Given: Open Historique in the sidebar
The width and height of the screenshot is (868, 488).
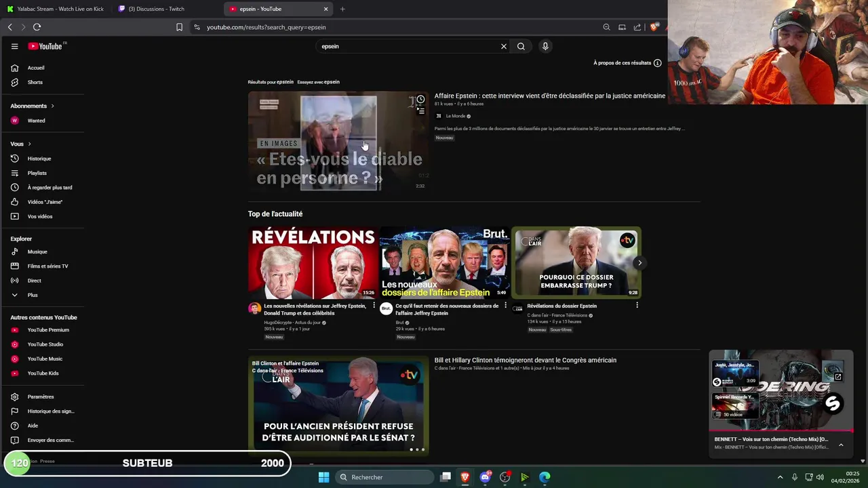Looking at the screenshot, I should click(x=31, y=159).
